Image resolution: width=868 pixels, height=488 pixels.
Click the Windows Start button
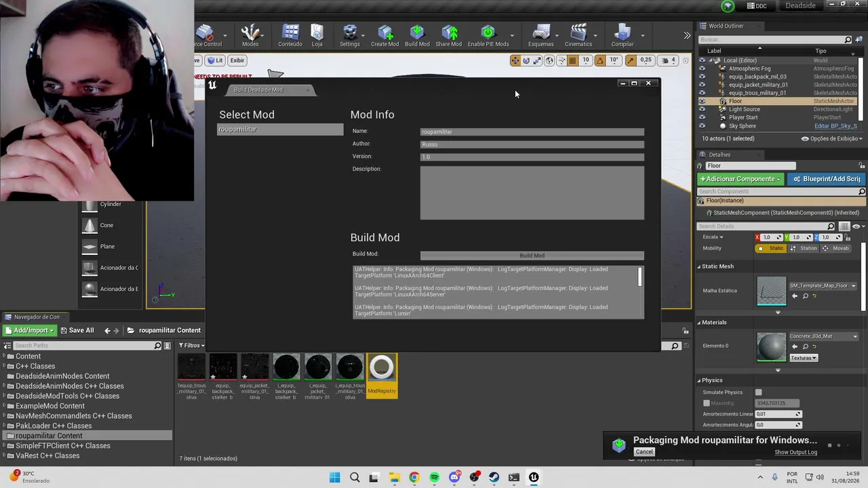point(335,477)
